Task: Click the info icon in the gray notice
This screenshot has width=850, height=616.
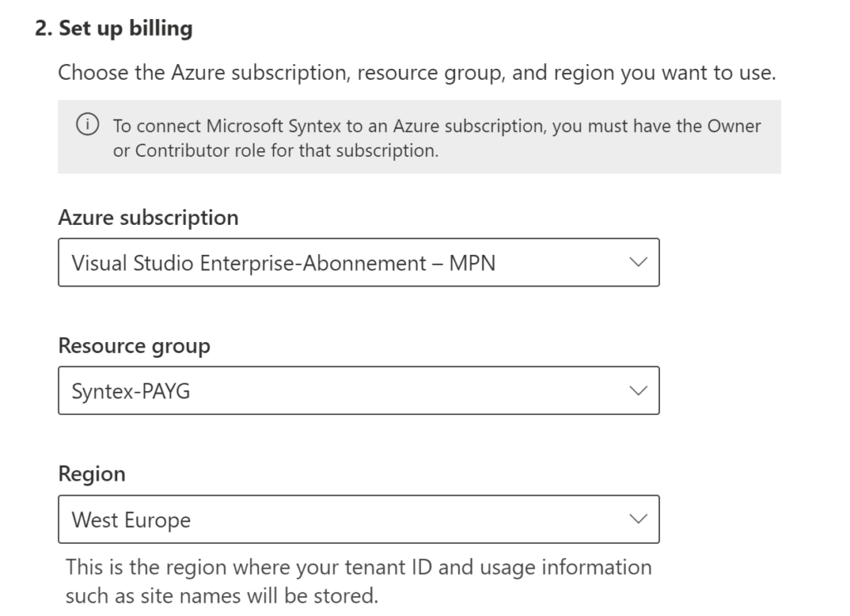Action: point(87,125)
